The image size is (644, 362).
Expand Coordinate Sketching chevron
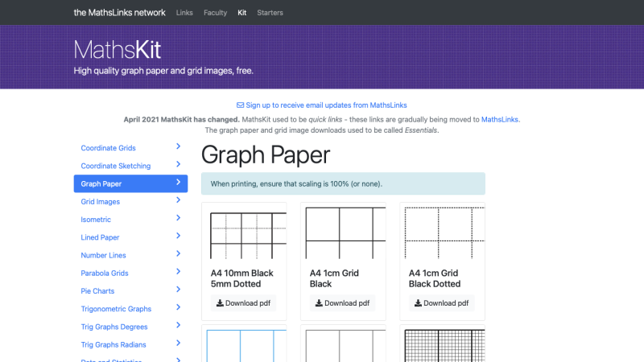coord(178,164)
